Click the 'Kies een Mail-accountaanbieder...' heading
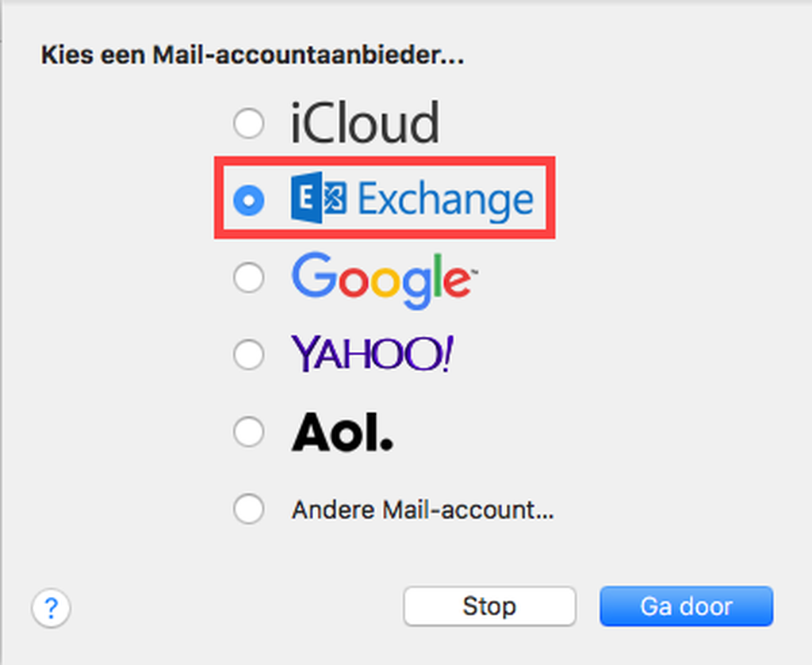812x665 pixels. (252, 57)
